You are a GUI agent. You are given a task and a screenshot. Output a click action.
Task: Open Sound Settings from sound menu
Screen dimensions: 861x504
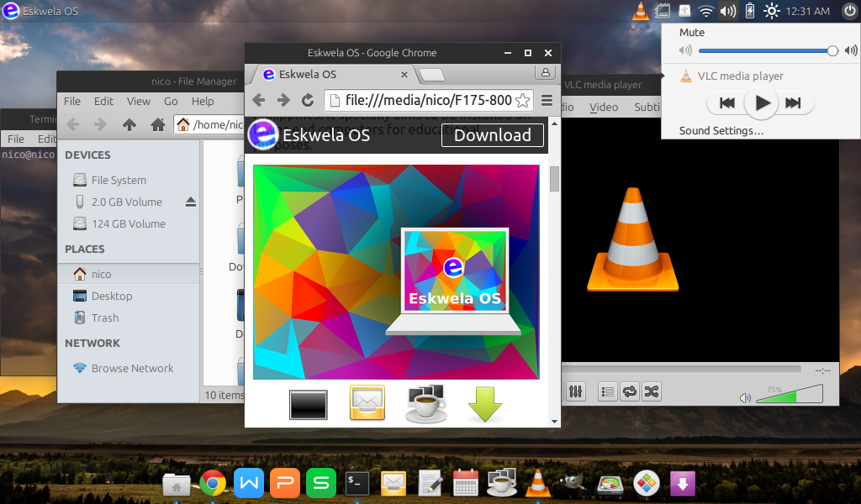721,130
